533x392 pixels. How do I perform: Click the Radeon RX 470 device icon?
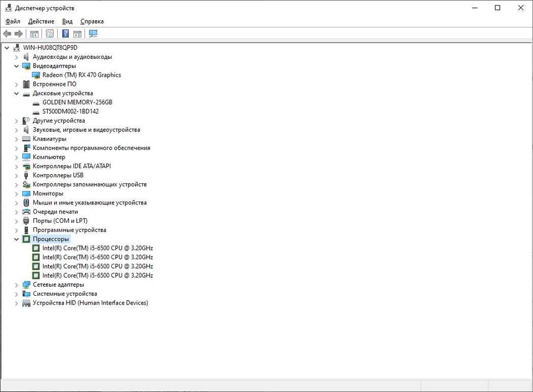(x=36, y=75)
